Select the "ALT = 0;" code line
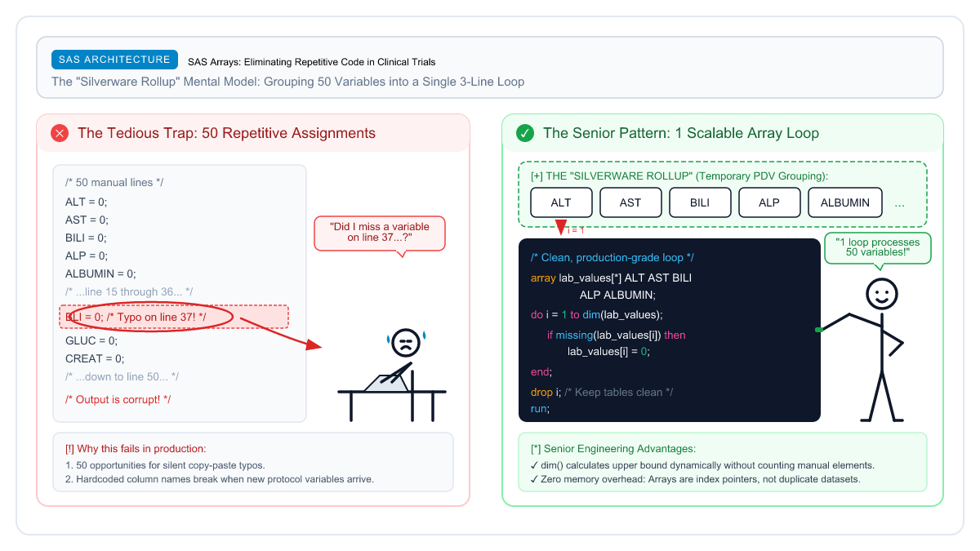The image size is (980, 551). coord(87,202)
